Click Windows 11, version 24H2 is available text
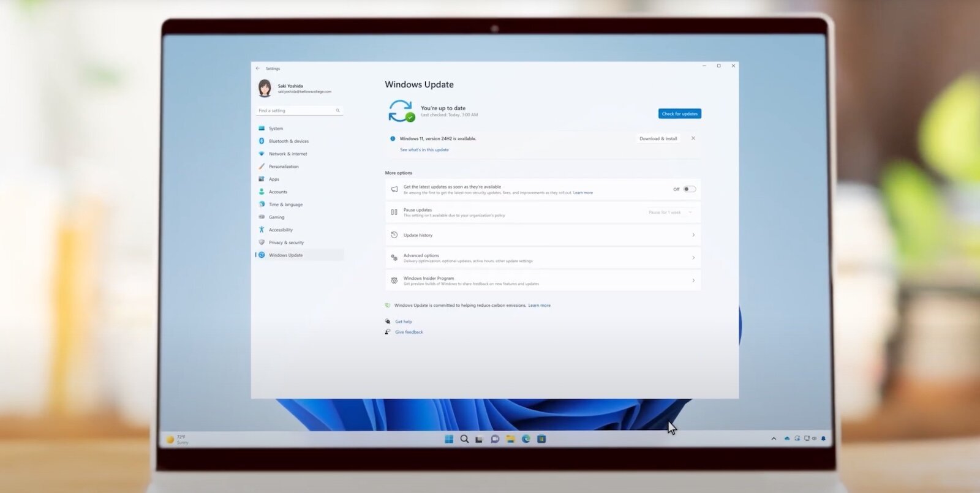 438,139
